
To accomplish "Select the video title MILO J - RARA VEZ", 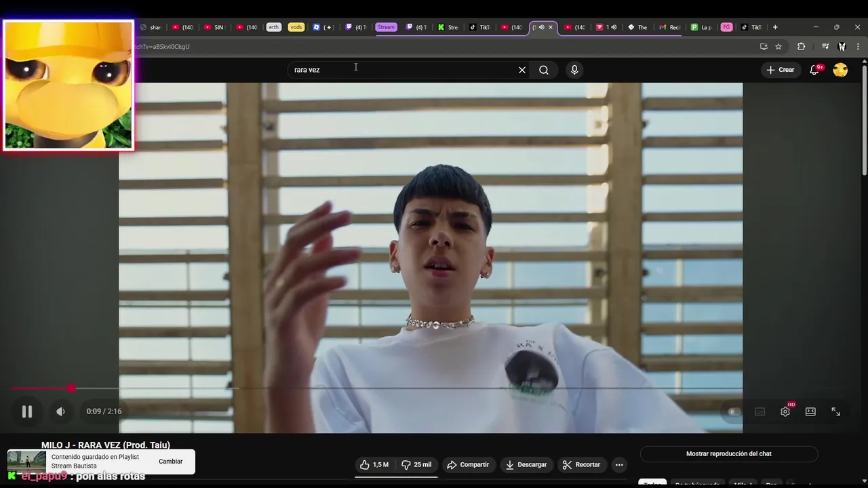I will 106,445.
